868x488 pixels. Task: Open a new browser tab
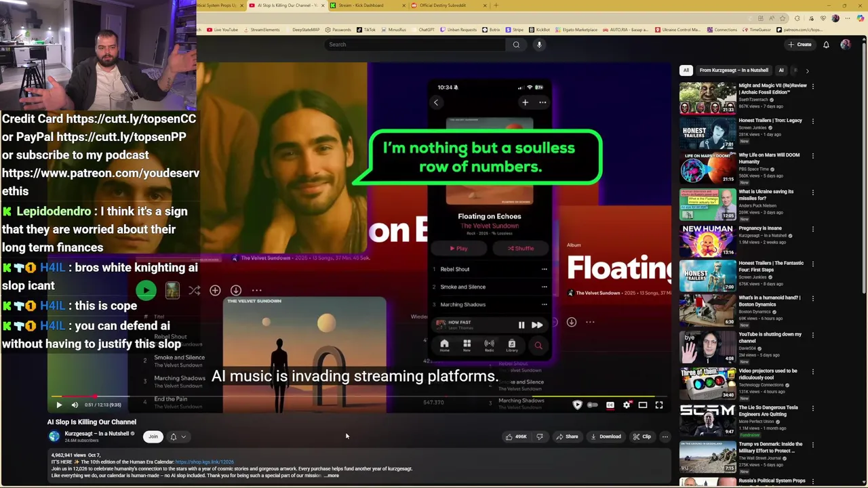tap(496, 5)
